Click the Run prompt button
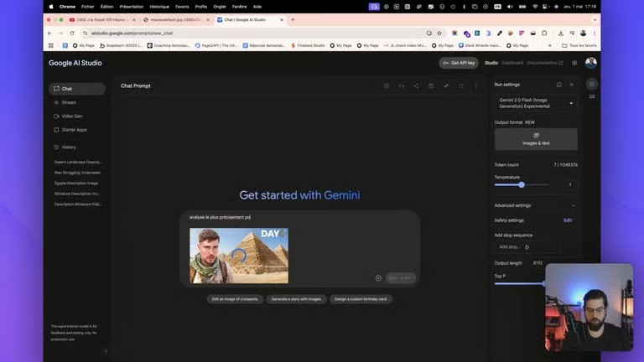The height and width of the screenshot is (362, 644). [x=401, y=278]
